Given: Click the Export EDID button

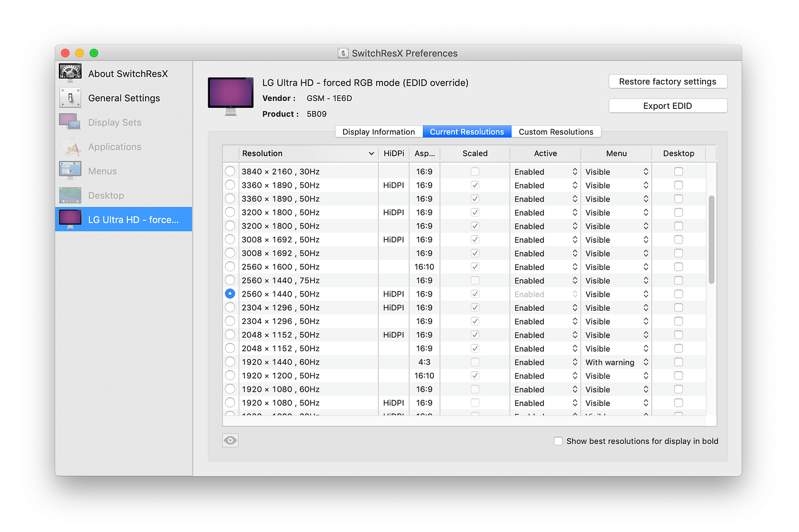Looking at the screenshot, I should 668,105.
